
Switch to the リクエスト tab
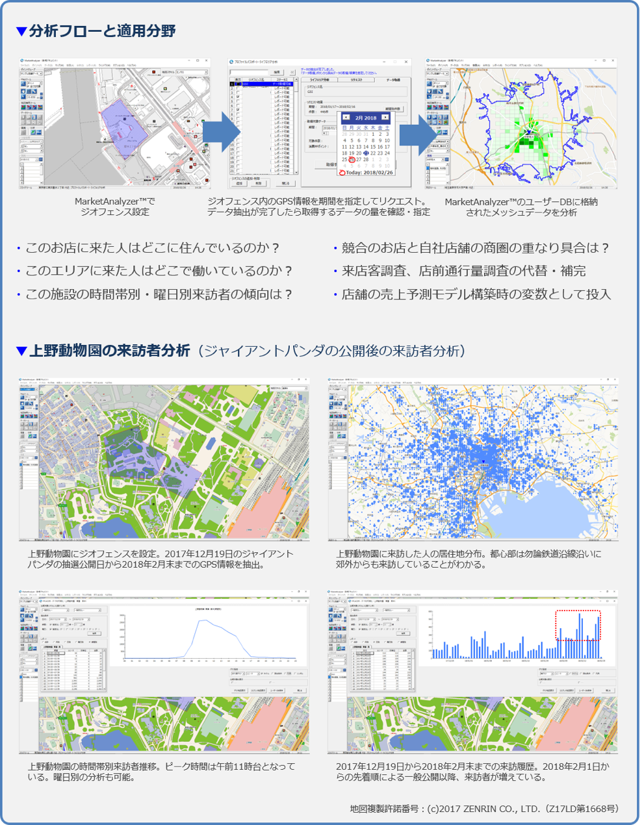tap(357, 80)
